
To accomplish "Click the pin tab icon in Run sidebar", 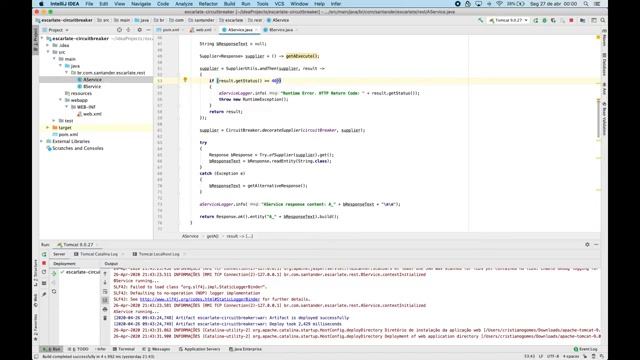I will 44,294.
